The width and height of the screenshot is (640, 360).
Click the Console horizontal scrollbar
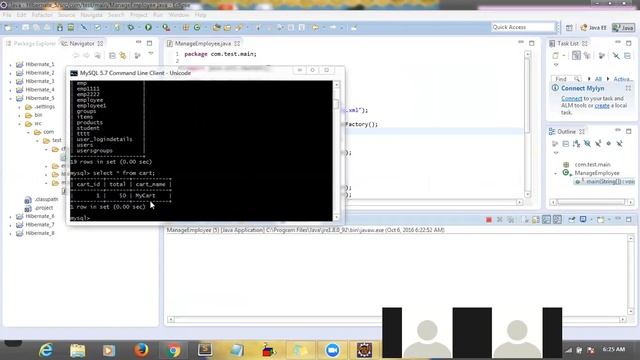pyautogui.click(x=397, y=320)
